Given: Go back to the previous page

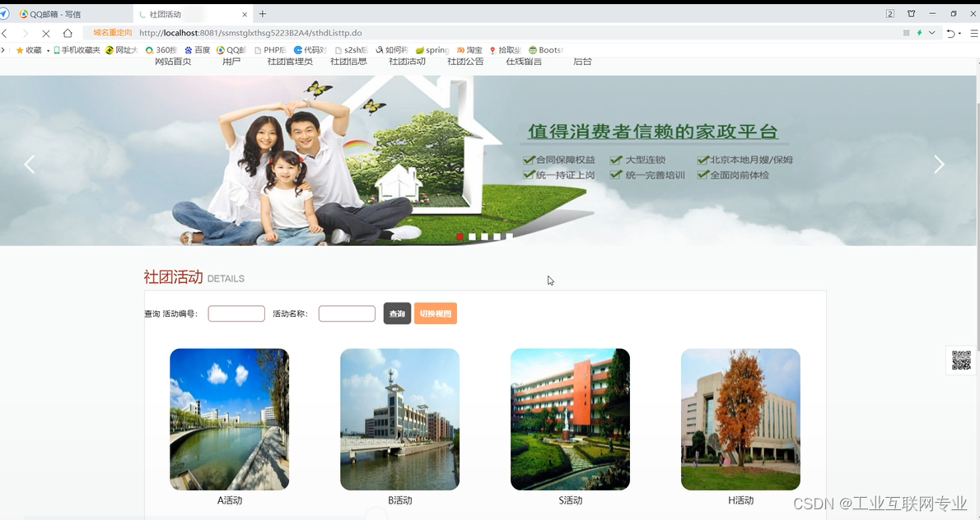Looking at the screenshot, I should coord(4,33).
